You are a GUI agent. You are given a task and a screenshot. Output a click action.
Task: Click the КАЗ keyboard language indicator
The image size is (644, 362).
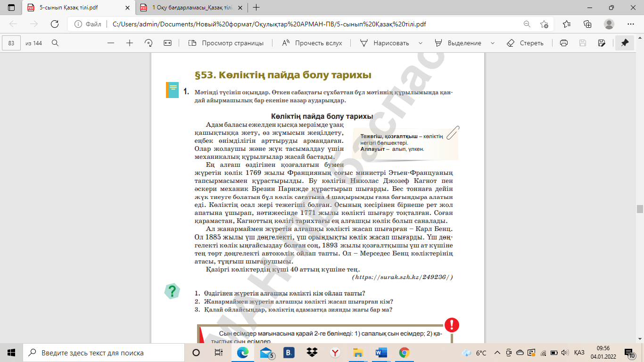pos(579,353)
